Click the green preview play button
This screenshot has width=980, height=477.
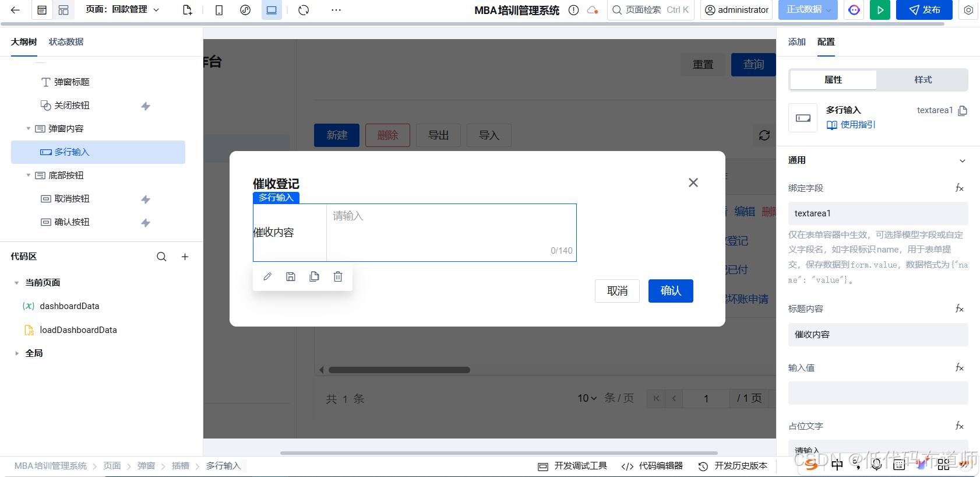tap(880, 10)
